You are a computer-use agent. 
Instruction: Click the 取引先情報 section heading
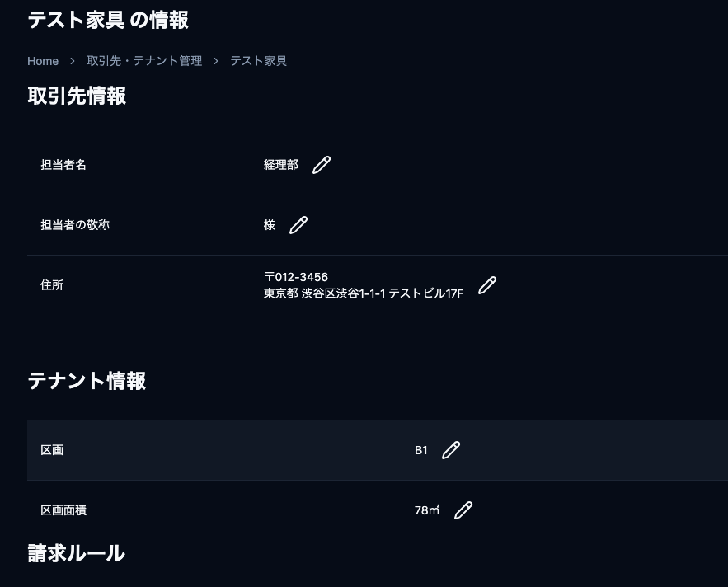77,96
